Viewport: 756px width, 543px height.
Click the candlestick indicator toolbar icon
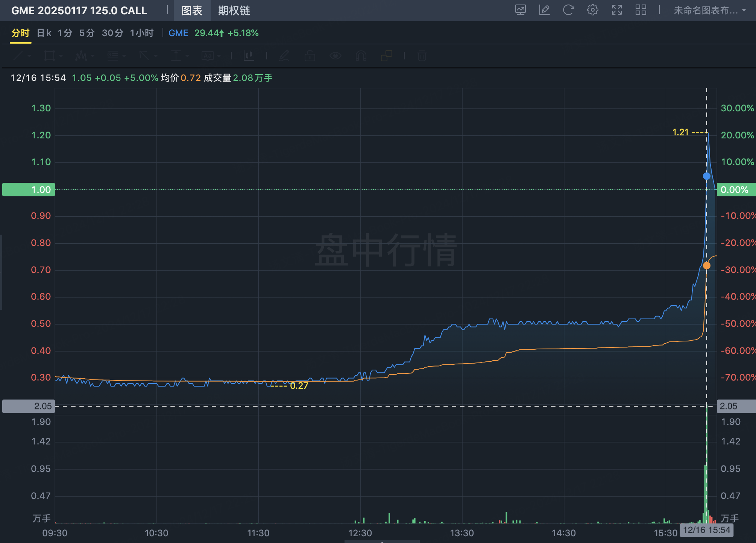pos(249,56)
